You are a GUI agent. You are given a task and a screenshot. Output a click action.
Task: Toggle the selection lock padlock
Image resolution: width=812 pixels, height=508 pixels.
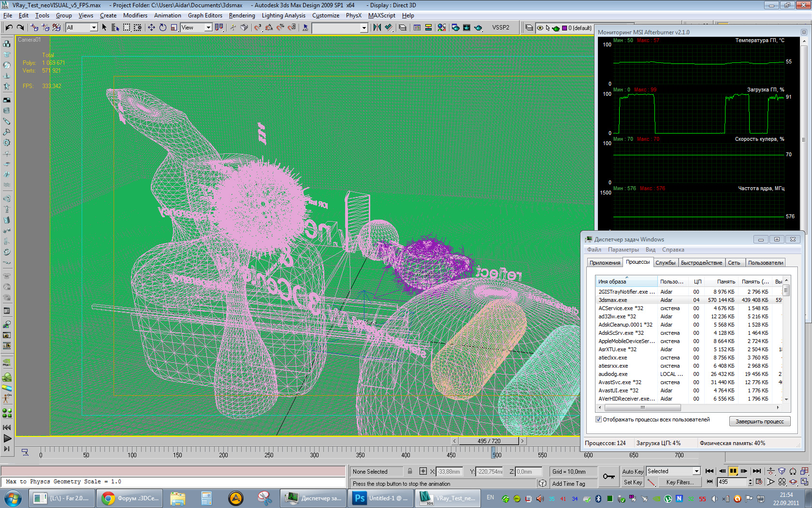[x=410, y=471]
